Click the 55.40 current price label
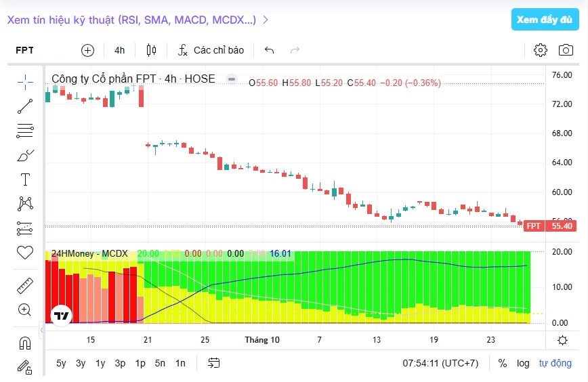588x382 pixels. pyautogui.click(x=562, y=226)
